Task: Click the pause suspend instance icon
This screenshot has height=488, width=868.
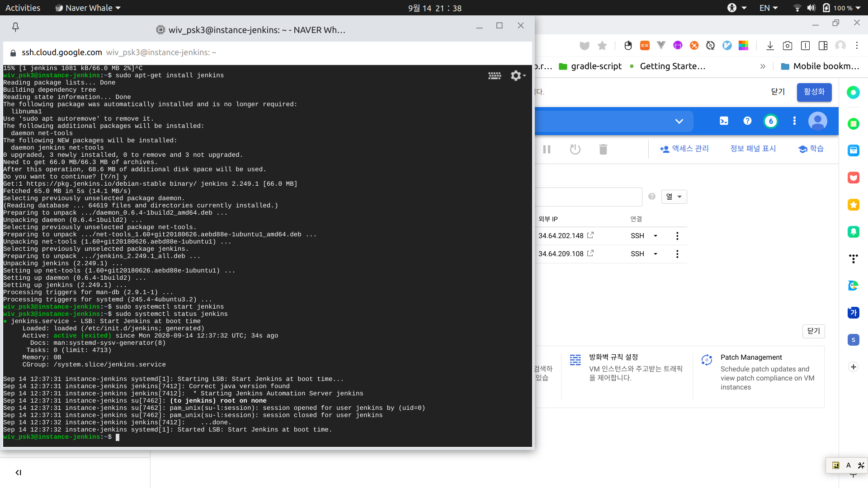Action: (547, 149)
